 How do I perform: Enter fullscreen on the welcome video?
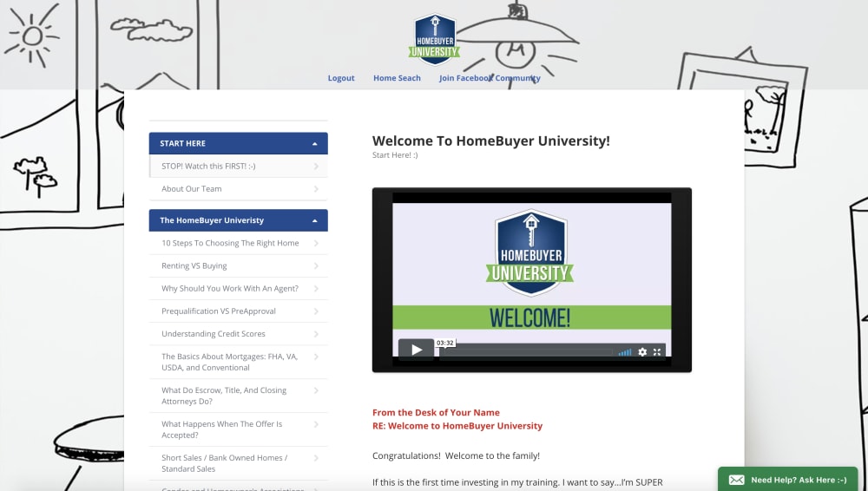pos(657,352)
